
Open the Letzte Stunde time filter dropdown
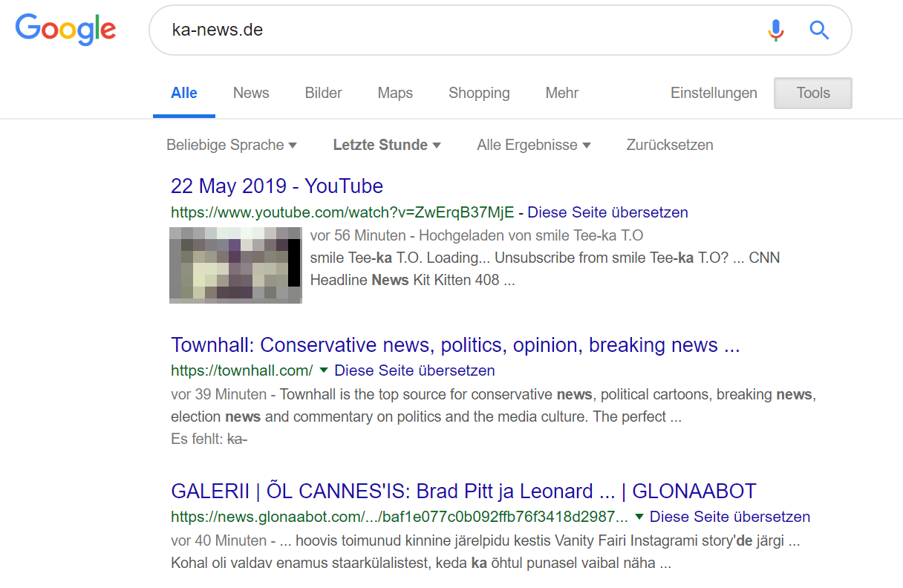click(387, 145)
